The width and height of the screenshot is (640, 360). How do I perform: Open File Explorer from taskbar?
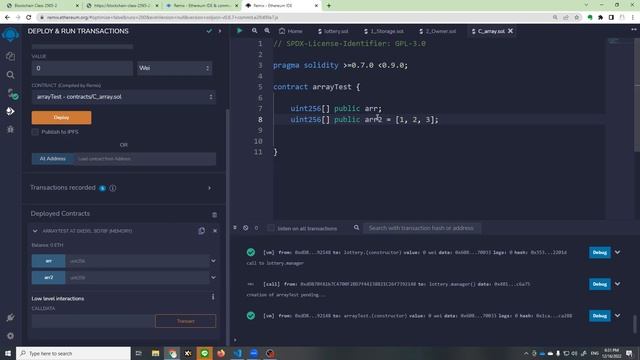coord(156,353)
